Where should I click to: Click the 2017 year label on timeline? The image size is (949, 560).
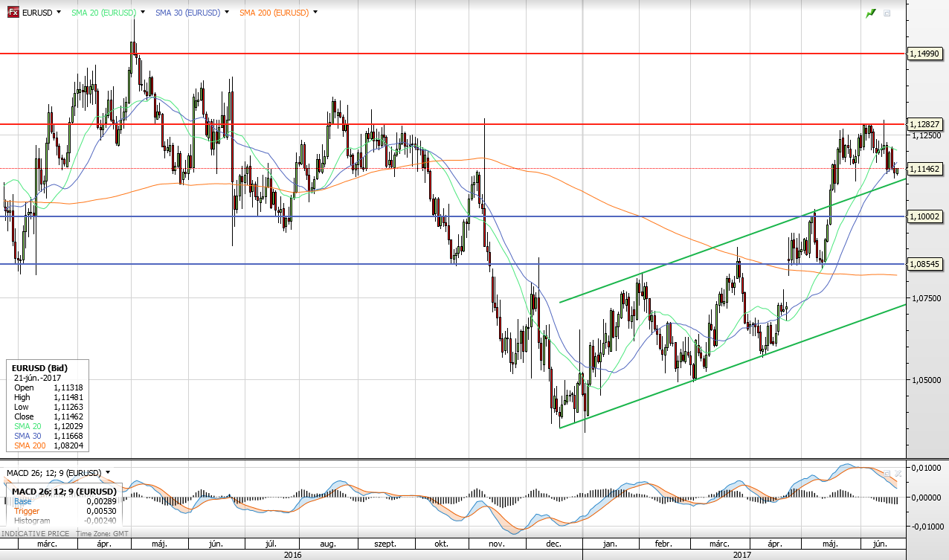pyautogui.click(x=742, y=555)
